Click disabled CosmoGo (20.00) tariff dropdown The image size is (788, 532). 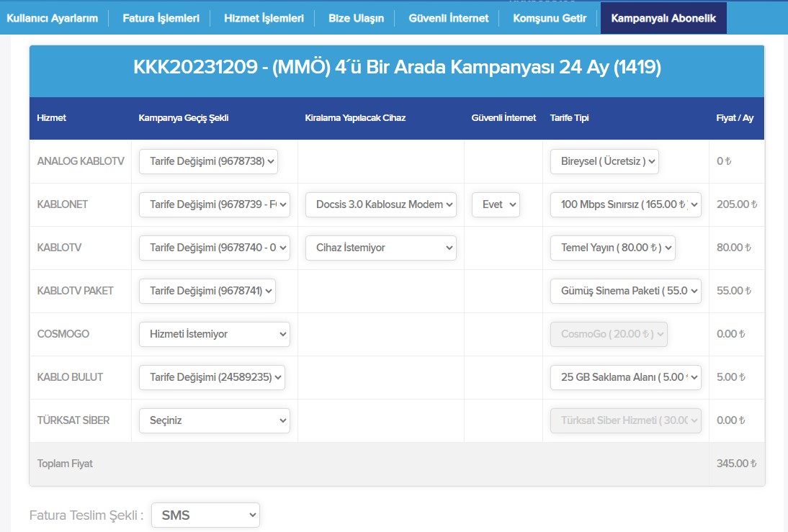[x=609, y=334]
